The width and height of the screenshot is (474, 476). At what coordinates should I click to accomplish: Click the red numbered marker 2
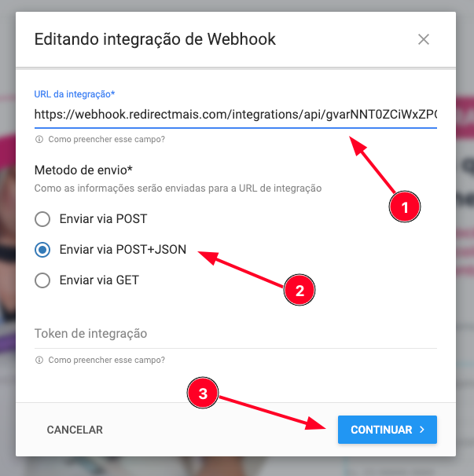pyautogui.click(x=299, y=290)
